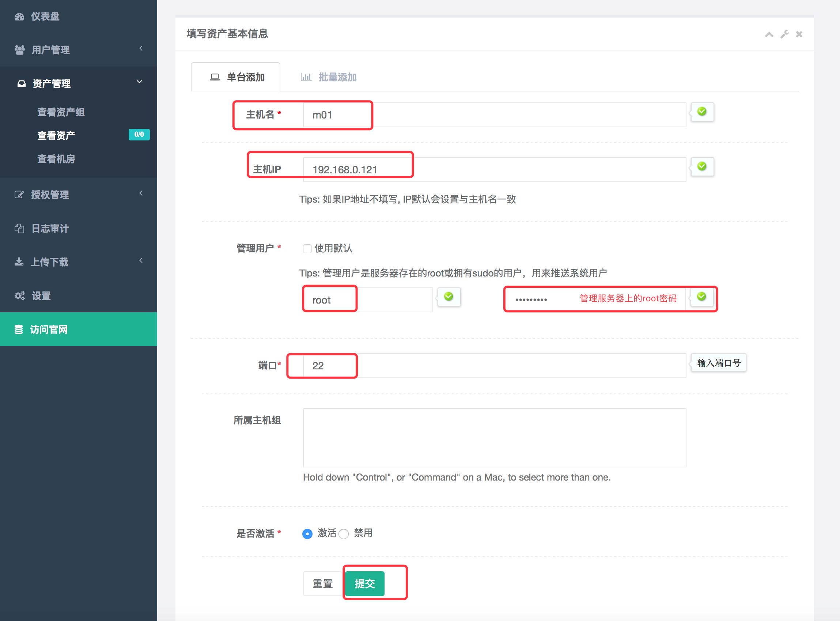Screen dimensions: 840x621
Task: Open 查看机房 in the sidebar
Action: [56, 159]
